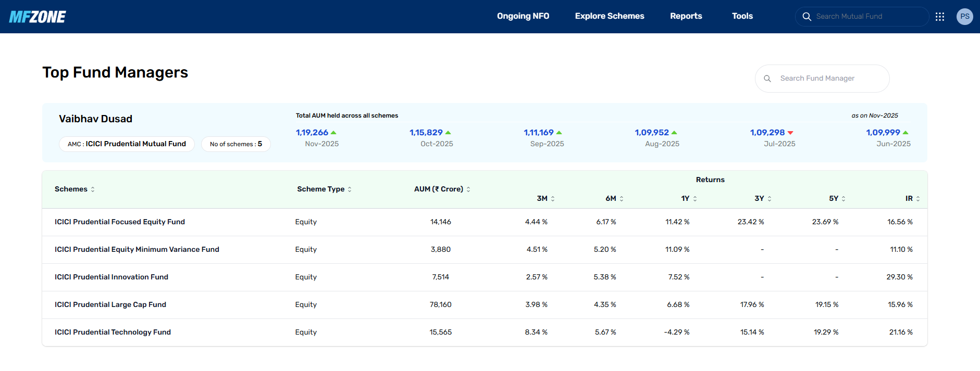
Task: Sort returns by 5Y column
Action: (843, 199)
